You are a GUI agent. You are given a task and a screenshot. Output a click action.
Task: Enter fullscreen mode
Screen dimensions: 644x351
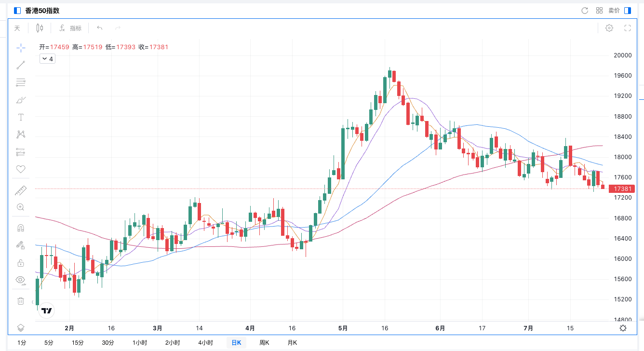click(628, 28)
